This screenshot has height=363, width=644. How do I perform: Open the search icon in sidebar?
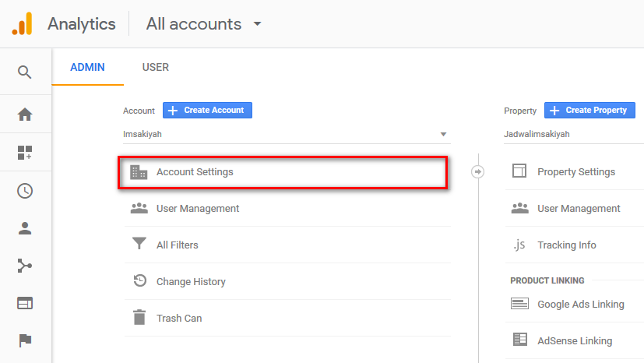(x=25, y=72)
